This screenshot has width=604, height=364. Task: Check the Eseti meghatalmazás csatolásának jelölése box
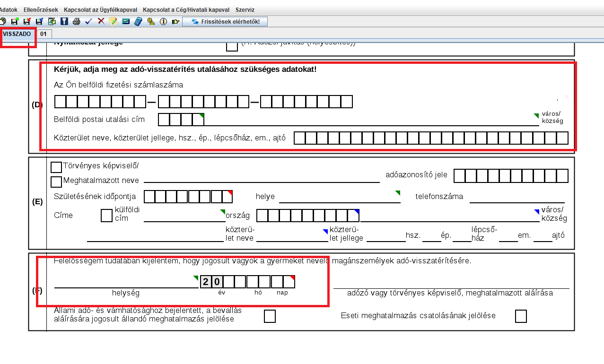(x=521, y=316)
